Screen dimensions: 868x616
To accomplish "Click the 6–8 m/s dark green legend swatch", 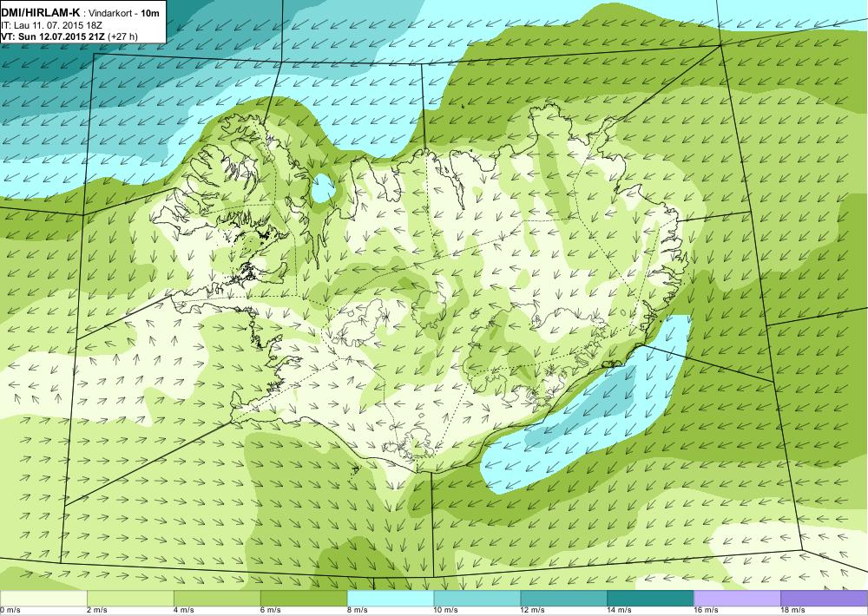I will (304, 599).
